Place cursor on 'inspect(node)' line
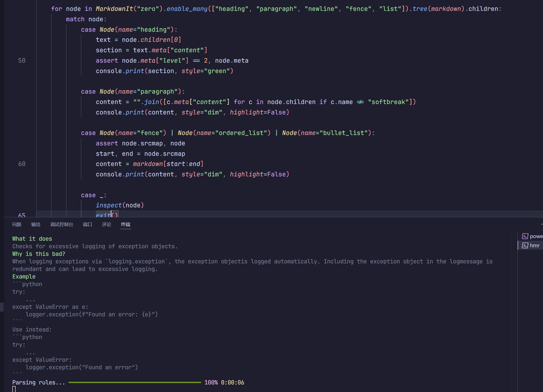Screen dimensions: 543x392 (x=120, y=205)
